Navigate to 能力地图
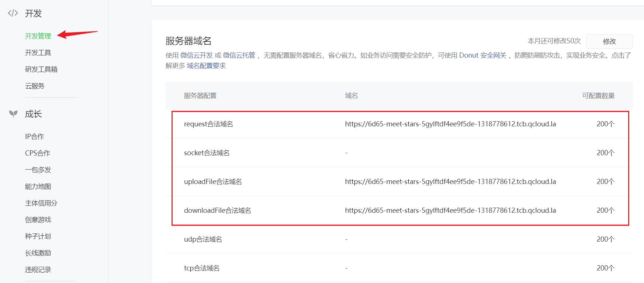Image resolution: width=644 pixels, height=283 pixels. pos(38,186)
